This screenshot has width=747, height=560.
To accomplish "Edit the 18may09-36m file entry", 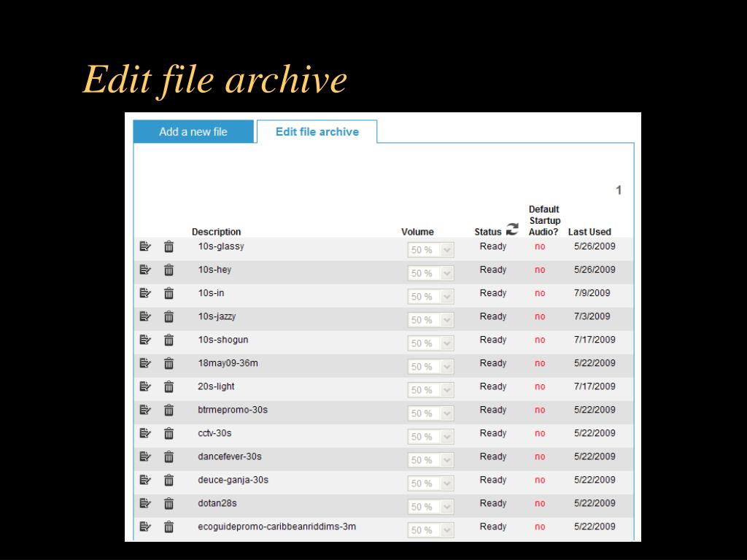I will click(145, 363).
